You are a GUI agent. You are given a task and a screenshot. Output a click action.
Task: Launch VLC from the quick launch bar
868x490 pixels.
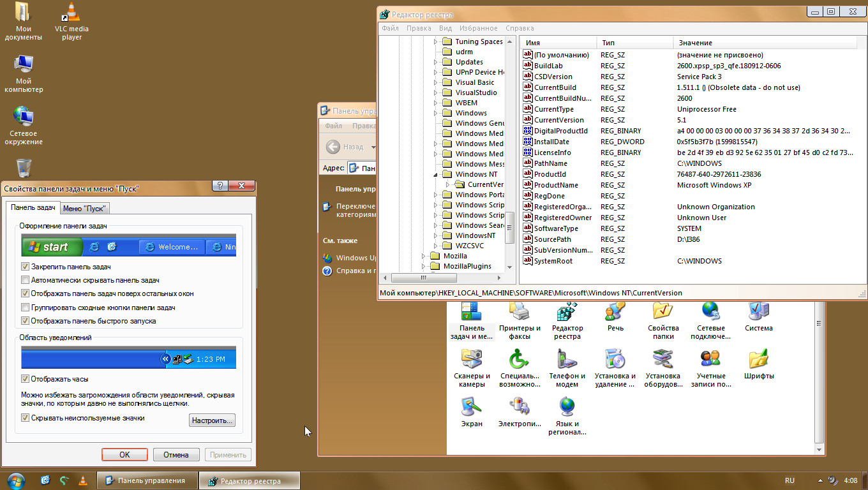(82, 480)
